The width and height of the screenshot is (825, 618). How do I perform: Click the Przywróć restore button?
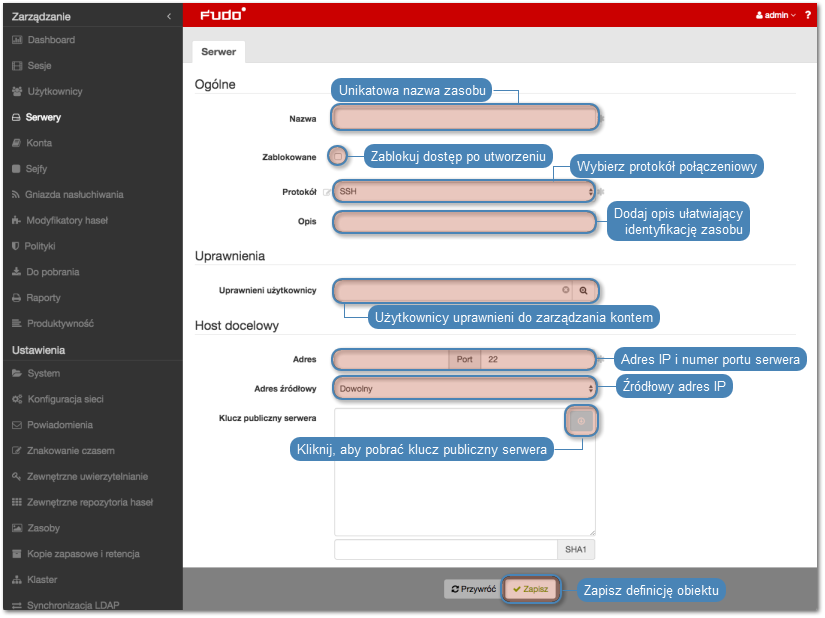pyautogui.click(x=474, y=589)
